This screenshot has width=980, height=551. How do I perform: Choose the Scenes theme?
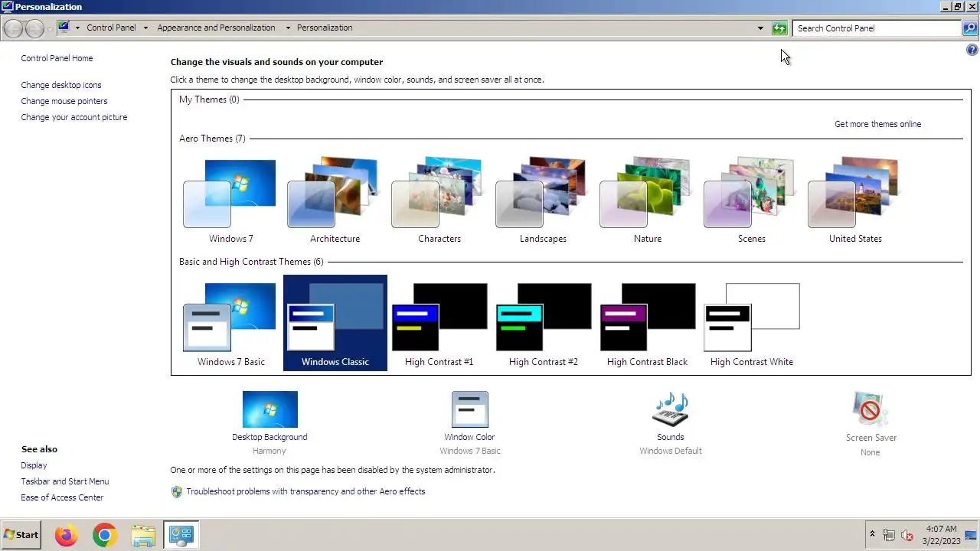point(751,201)
